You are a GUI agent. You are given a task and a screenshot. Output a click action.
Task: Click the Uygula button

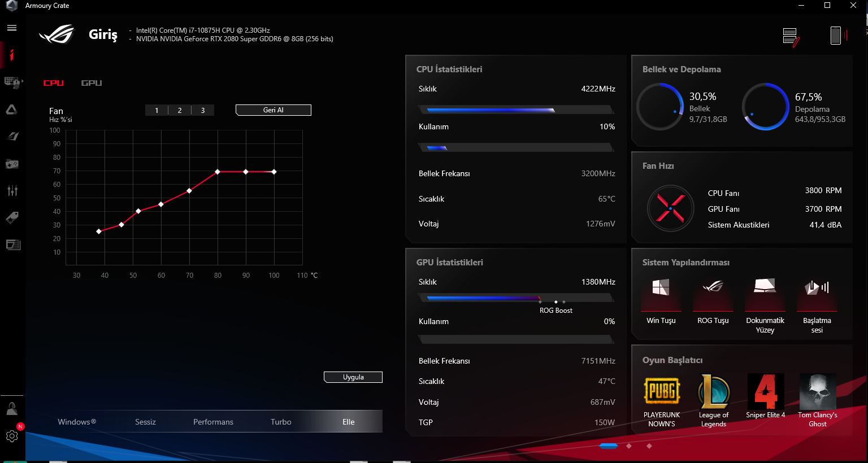coord(353,377)
